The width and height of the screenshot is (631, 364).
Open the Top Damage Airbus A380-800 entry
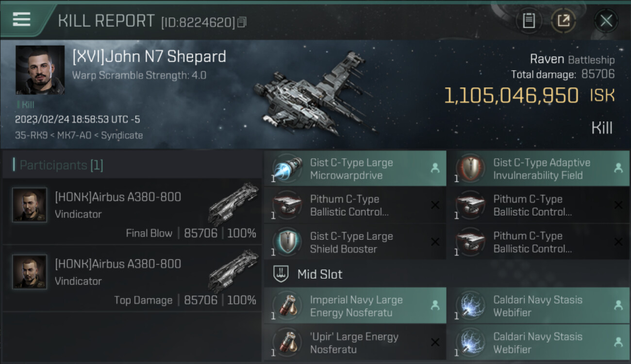(132, 279)
